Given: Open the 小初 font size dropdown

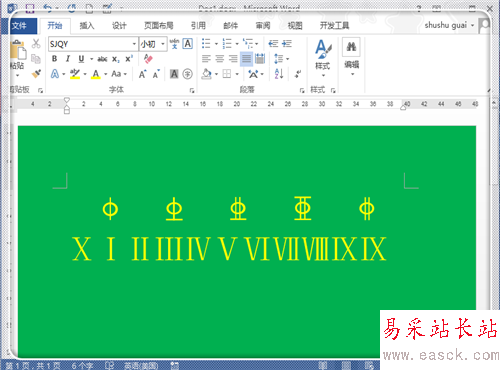Looking at the screenshot, I should (x=163, y=44).
